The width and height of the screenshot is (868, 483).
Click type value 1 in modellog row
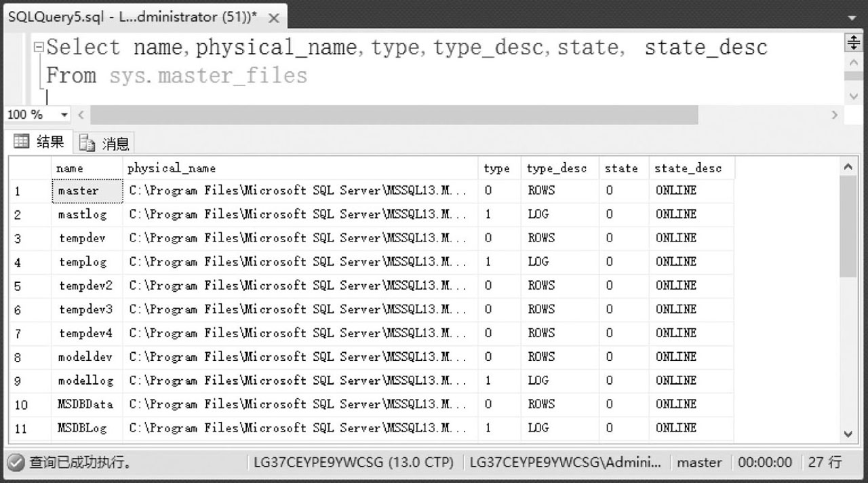500,381
